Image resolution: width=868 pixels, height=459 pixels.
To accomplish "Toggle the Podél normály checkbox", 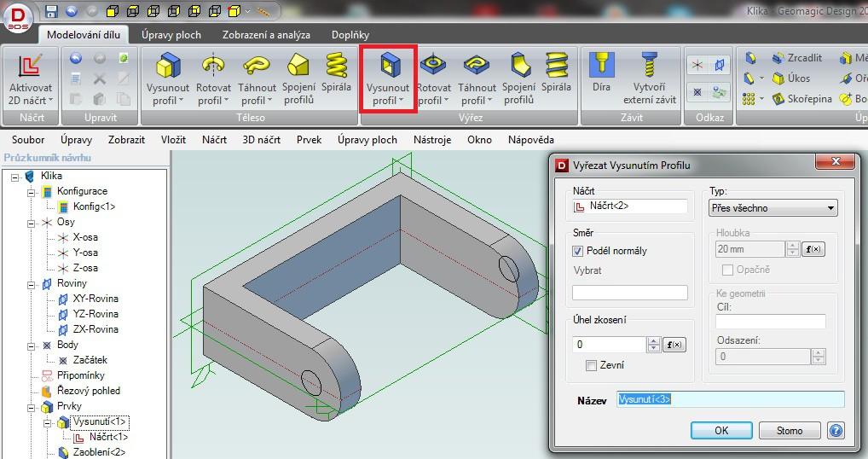I will coord(577,252).
